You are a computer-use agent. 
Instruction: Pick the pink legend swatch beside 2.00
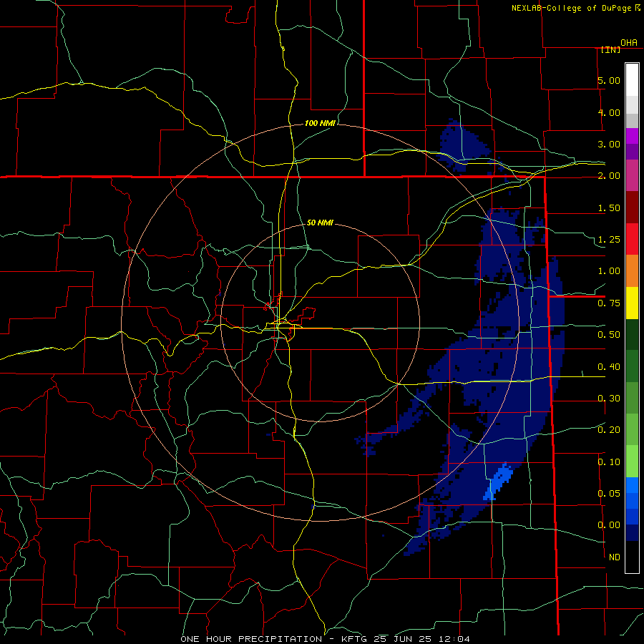(x=632, y=175)
